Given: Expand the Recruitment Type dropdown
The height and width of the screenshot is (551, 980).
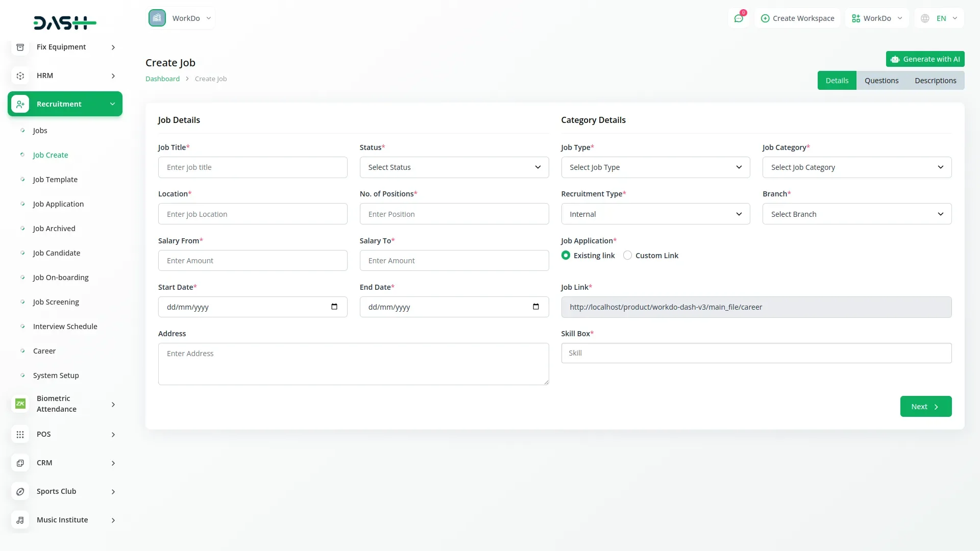Looking at the screenshot, I should (x=655, y=214).
